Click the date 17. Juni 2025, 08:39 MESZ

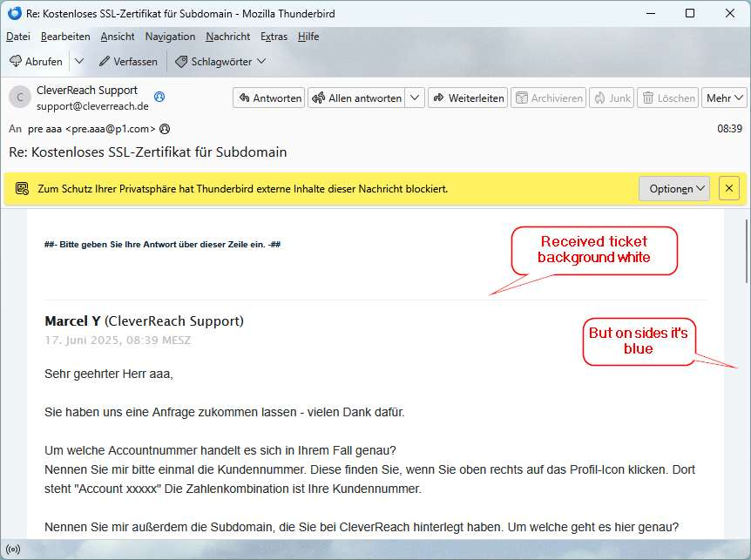(x=118, y=341)
